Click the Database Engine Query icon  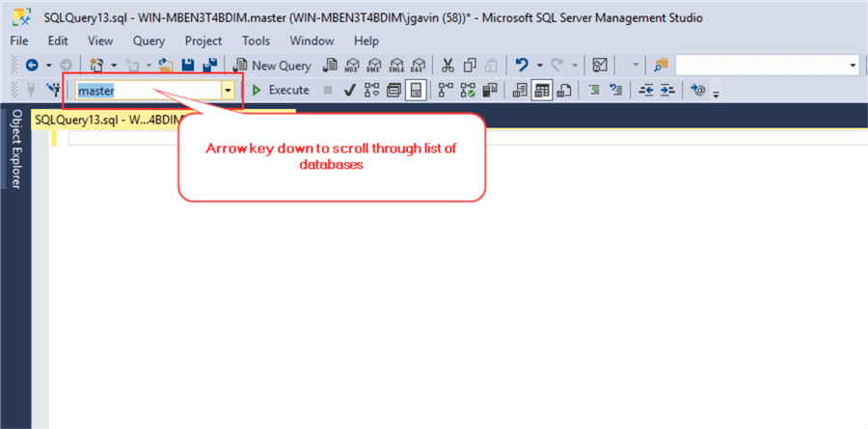click(330, 66)
